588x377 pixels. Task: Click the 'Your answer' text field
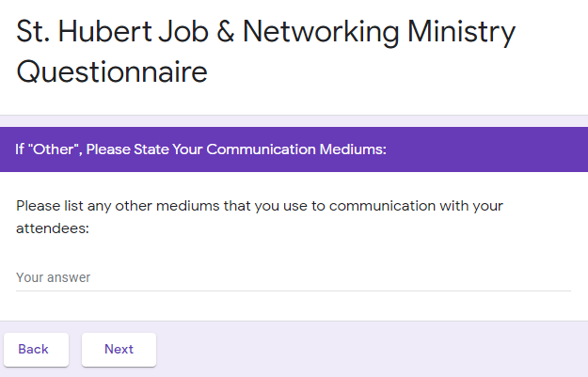pyautogui.click(x=293, y=277)
